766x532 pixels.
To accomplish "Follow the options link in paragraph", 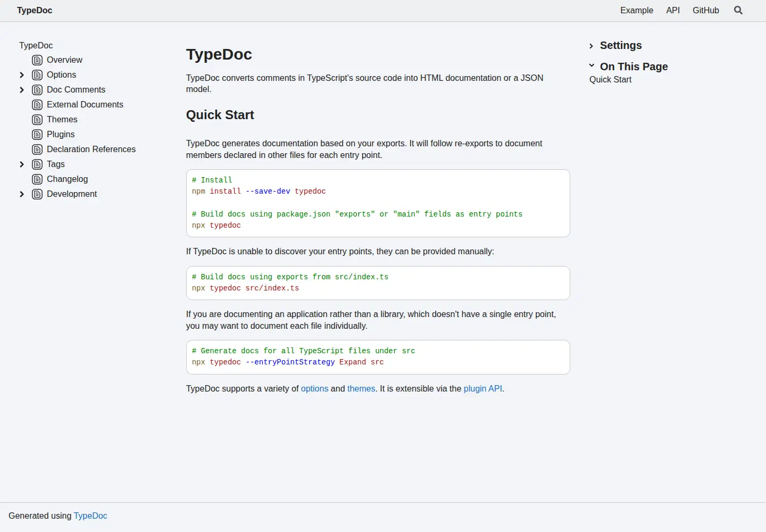I will [x=314, y=389].
